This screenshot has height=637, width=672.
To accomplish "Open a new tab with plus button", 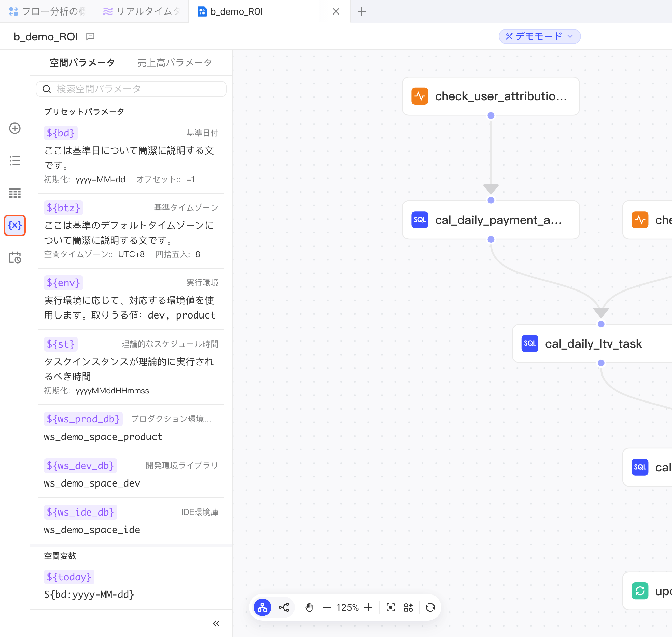I will click(x=362, y=11).
